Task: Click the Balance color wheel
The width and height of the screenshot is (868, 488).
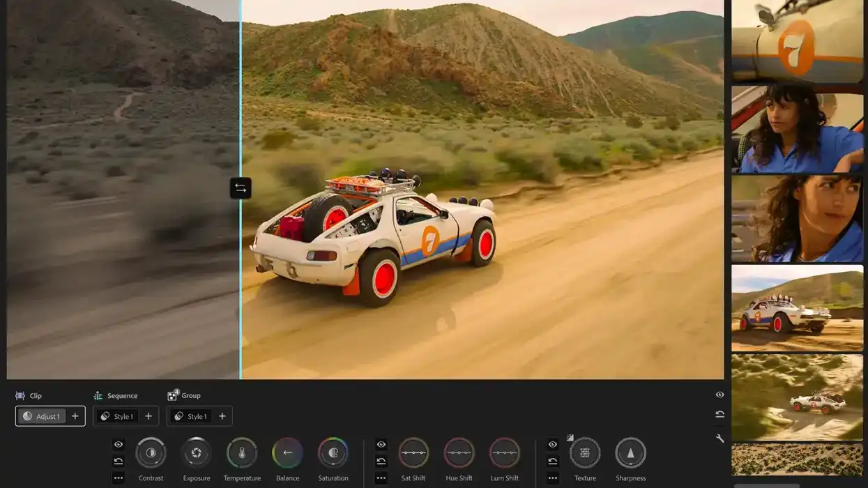Action: pyautogui.click(x=287, y=452)
